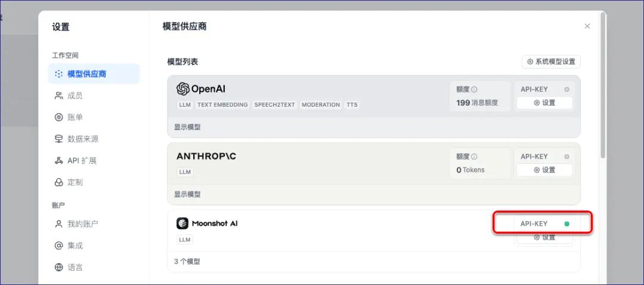Open API 扩展 section
Screen dimensions: 644x285
pos(81,160)
